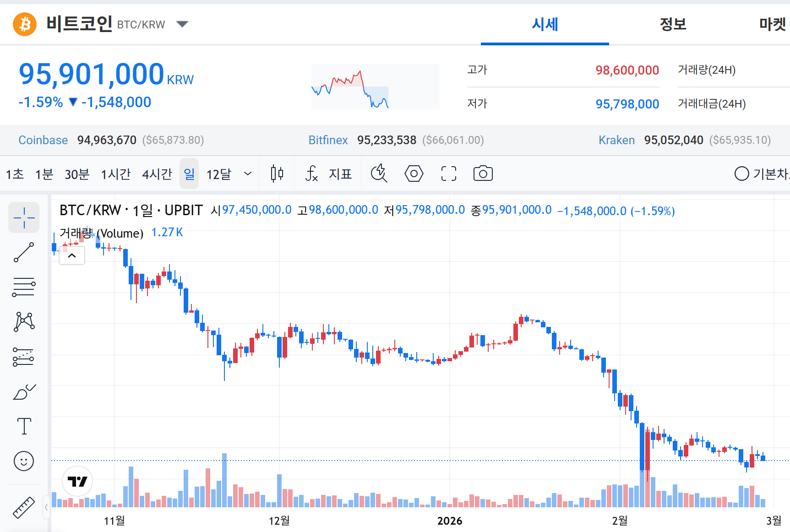The width and height of the screenshot is (790, 532).
Task: Set chart interval to 4시간
Action: (157, 174)
